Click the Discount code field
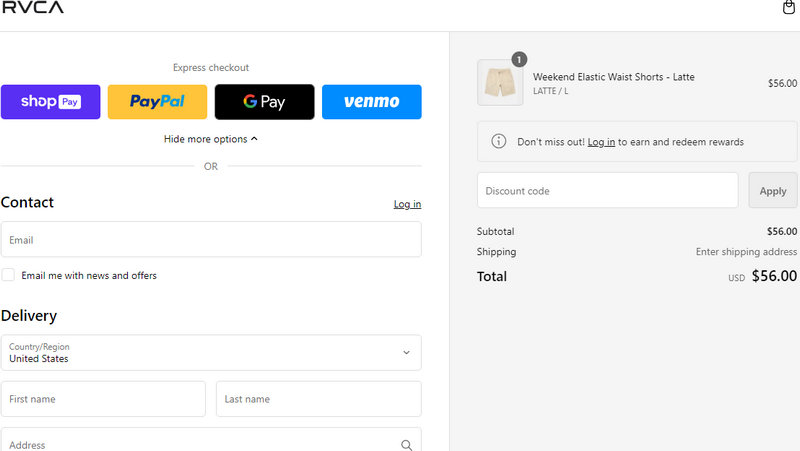 pos(607,190)
